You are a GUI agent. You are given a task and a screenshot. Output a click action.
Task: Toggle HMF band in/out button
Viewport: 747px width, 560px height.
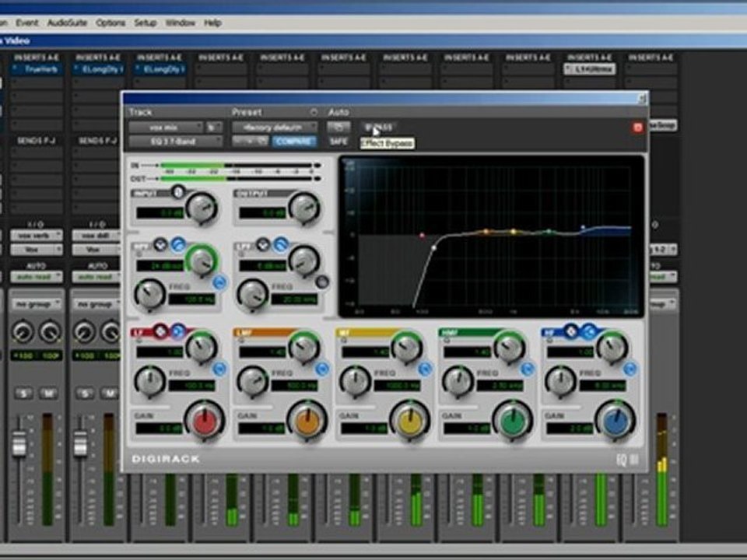tap(527, 369)
